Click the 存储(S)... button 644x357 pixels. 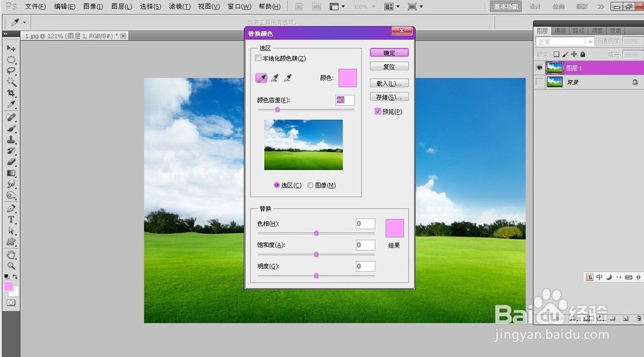(x=390, y=97)
